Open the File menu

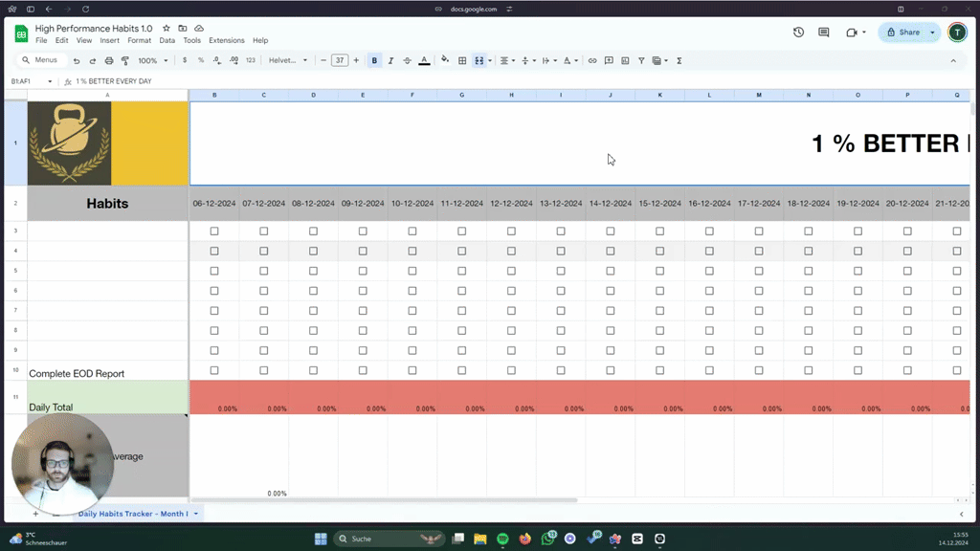[x=41, y=40]
